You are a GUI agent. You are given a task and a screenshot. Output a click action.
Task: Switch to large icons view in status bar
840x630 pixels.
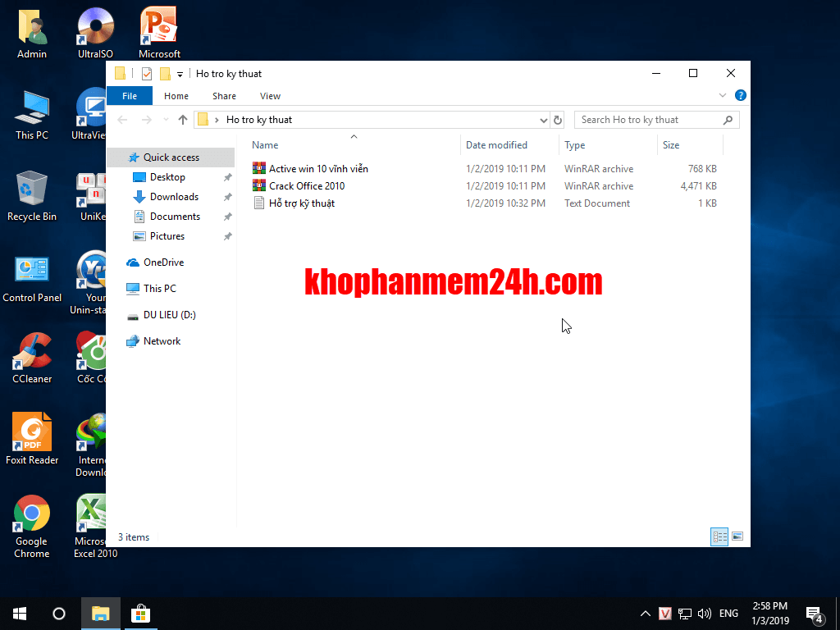(x=737, y=536)
